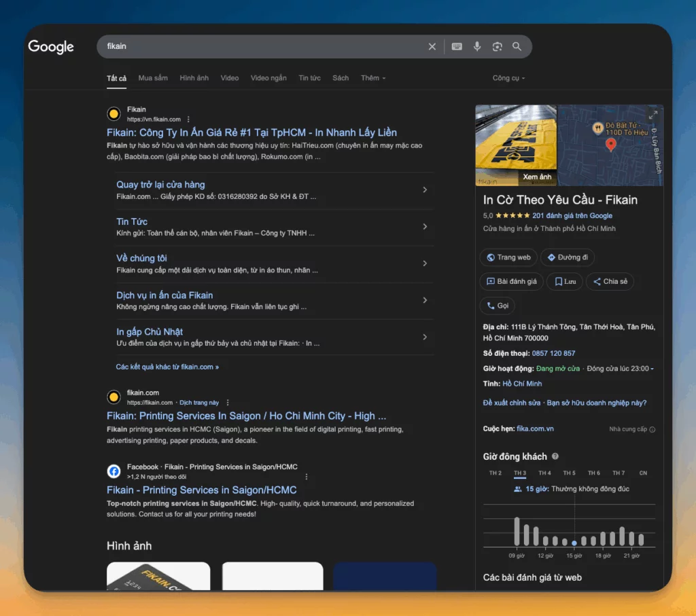This screenshot has height=616, width=696.
Task: Open Google Lens image search icon
Action: 497,47
